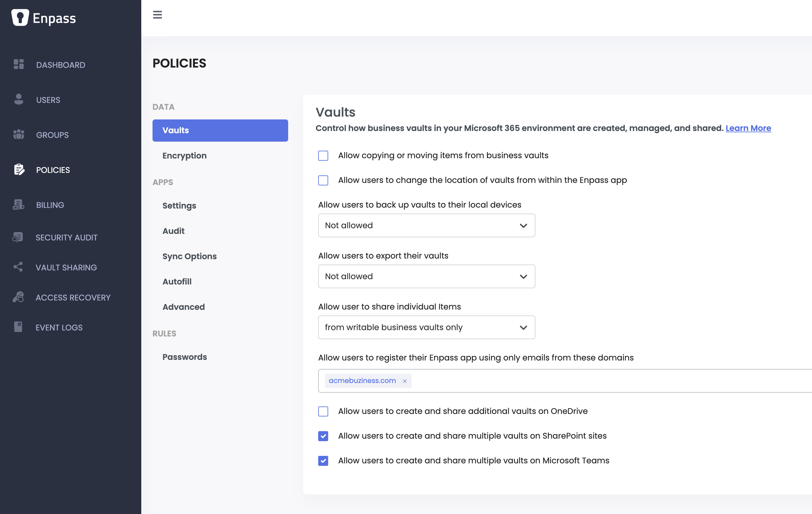
Task: Open the share individual items dropdown
Action: pos(427,327)
